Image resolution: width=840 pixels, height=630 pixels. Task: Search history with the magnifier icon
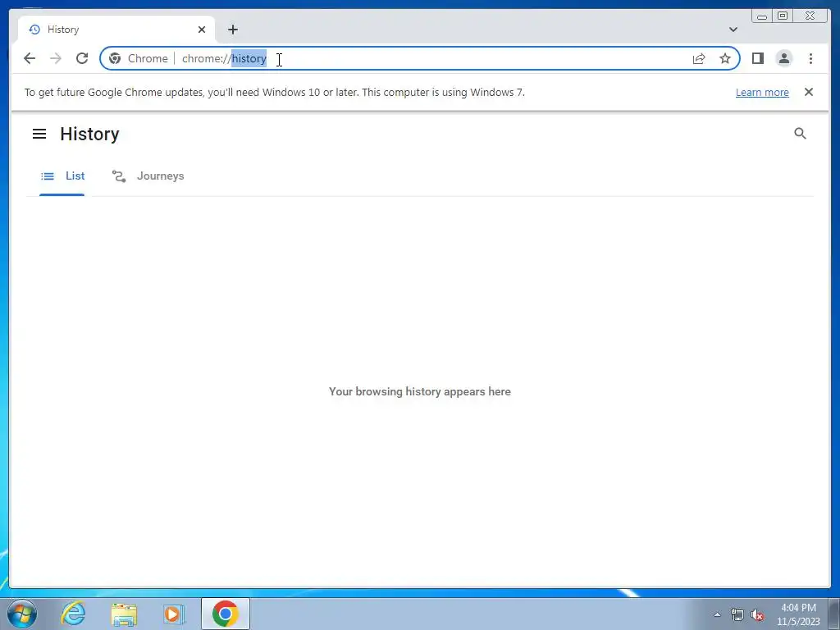pos(801,134)
